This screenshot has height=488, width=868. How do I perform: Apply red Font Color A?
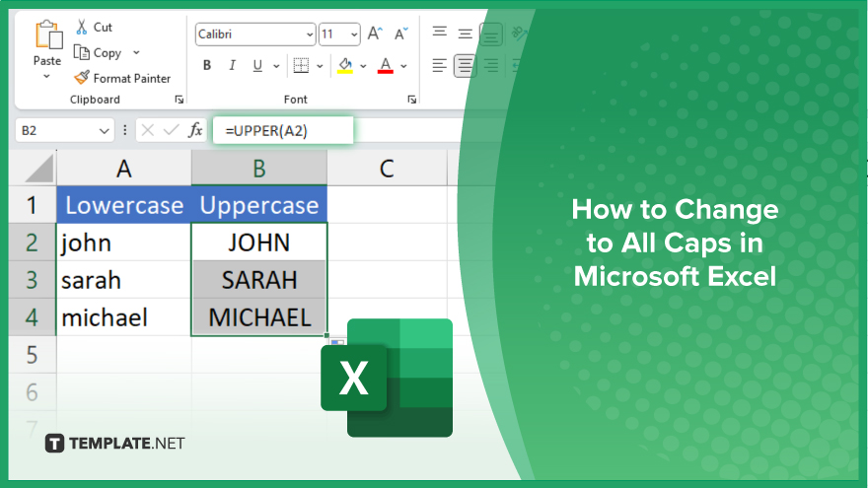386,65
